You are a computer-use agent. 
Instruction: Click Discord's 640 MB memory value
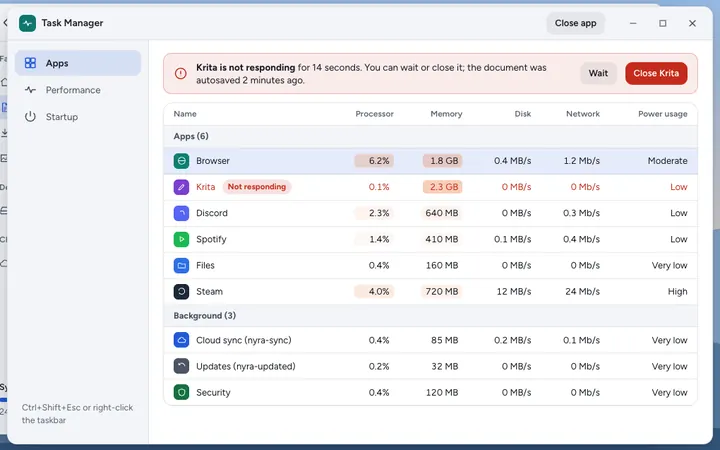442,213
